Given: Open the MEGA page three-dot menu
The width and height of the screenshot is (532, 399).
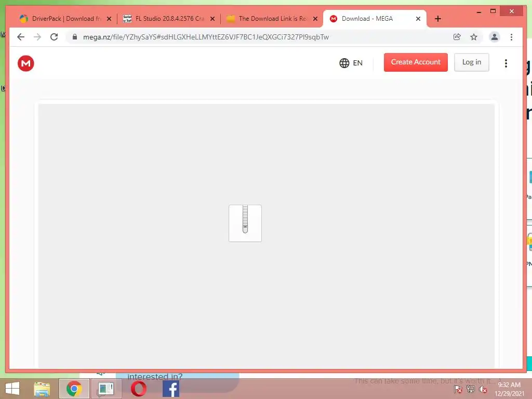Looking at the screenshot, I should (x=506, y=63).
